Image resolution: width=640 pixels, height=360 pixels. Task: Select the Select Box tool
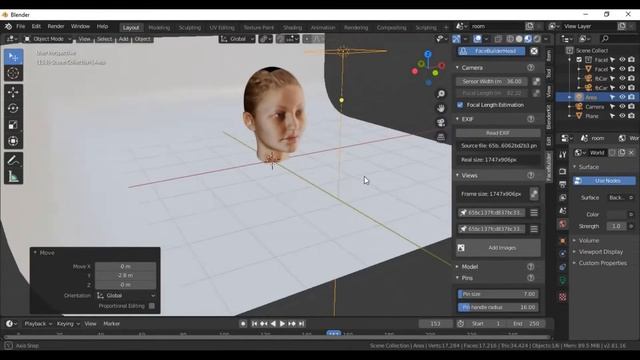13,57
